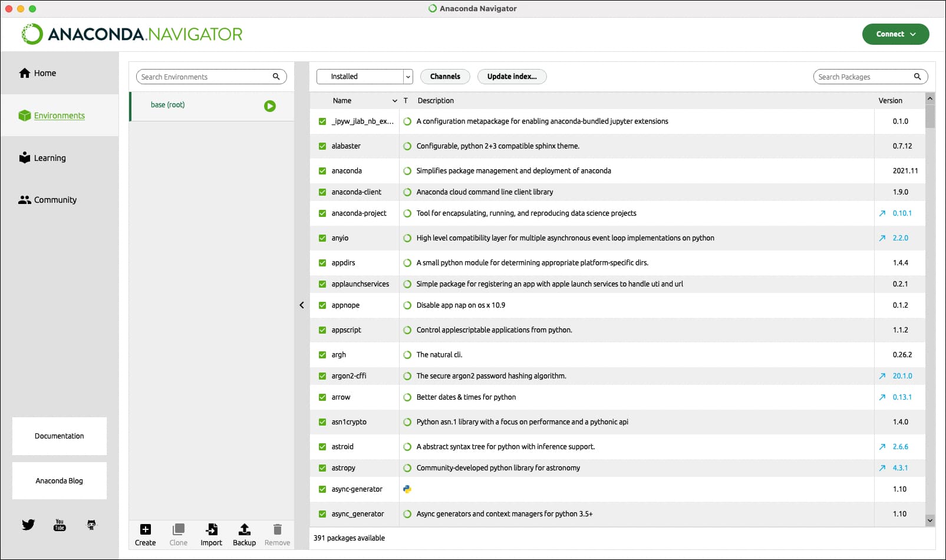Screen dimensions: 946x560
Task: Toggle the astropy package checkbox
Action: pyautogui.click(x=322, y=468)
